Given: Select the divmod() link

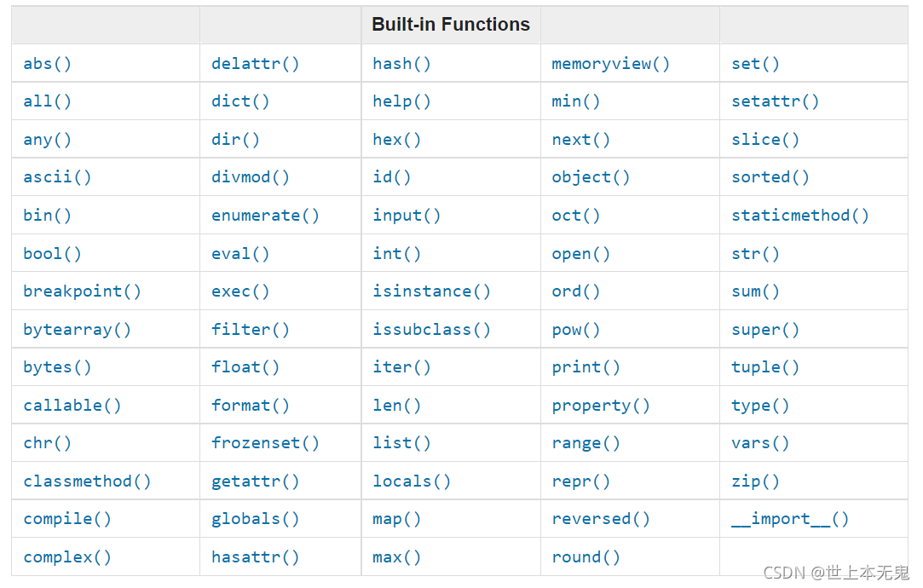Looking at the screenshot, I should pyautogui.click(x=251, y=177).
